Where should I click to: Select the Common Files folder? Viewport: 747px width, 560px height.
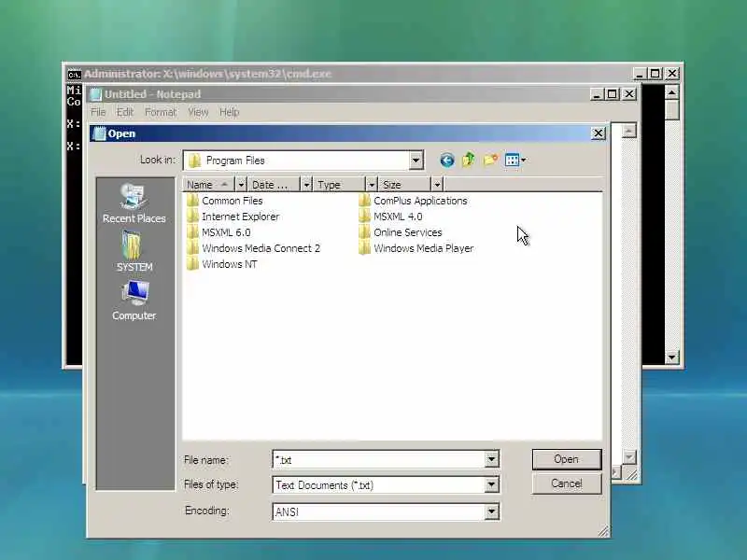click(x=224, y=201)
